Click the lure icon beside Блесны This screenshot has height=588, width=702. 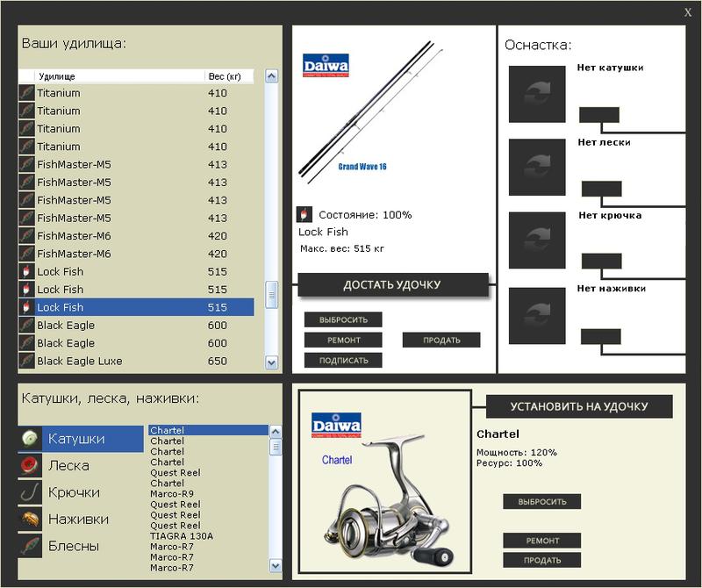[30, 546]
